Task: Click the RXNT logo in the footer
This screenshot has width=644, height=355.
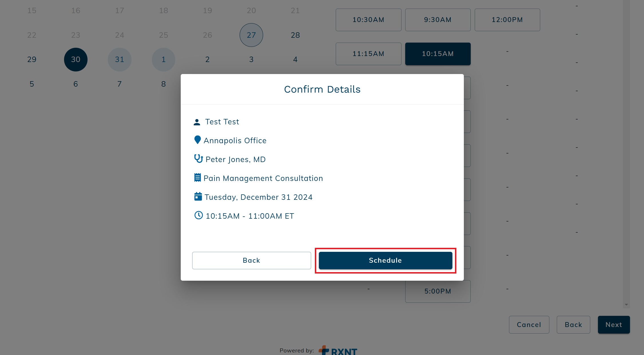Action: (x=338, y=350)
